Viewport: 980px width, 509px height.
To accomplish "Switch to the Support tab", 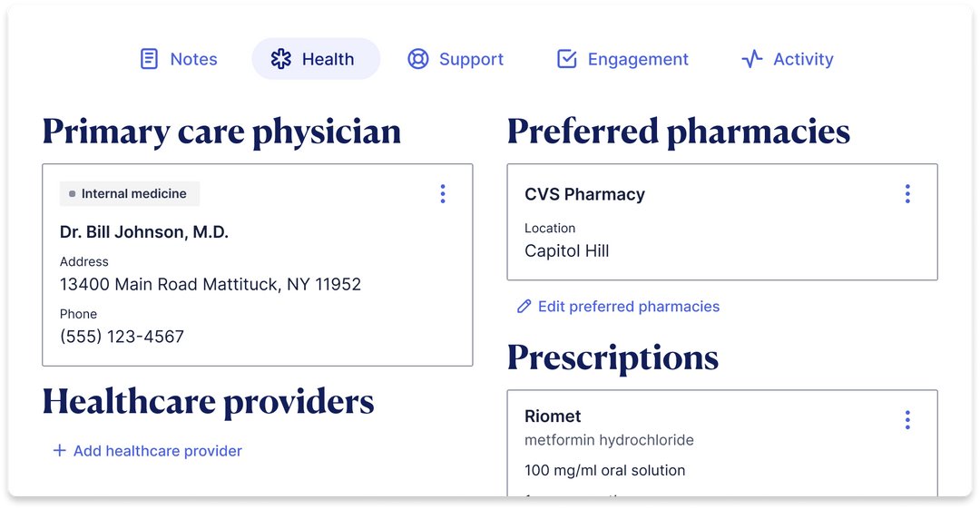I will coord(471,59).
